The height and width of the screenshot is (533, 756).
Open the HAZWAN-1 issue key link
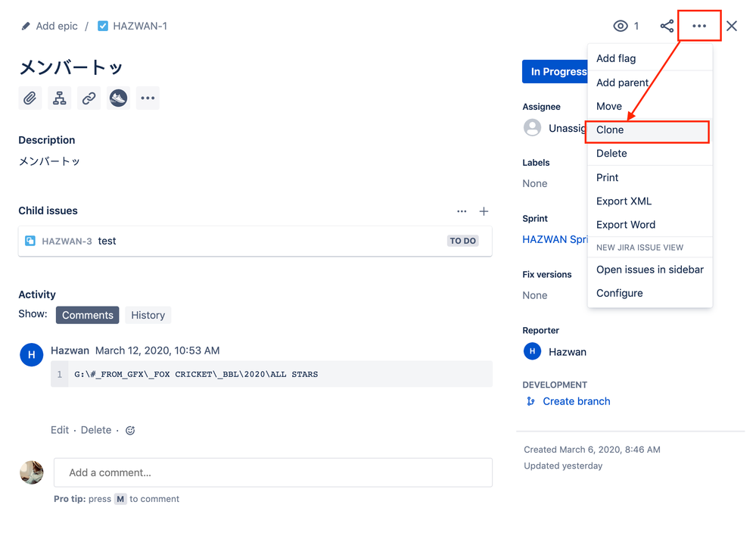click(x=140, y=26)
